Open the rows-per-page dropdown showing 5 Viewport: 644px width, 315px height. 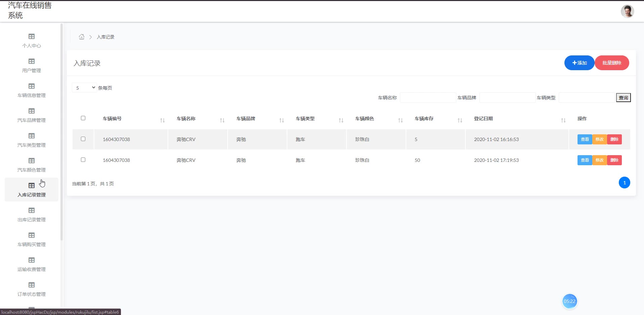pos(84,88)
